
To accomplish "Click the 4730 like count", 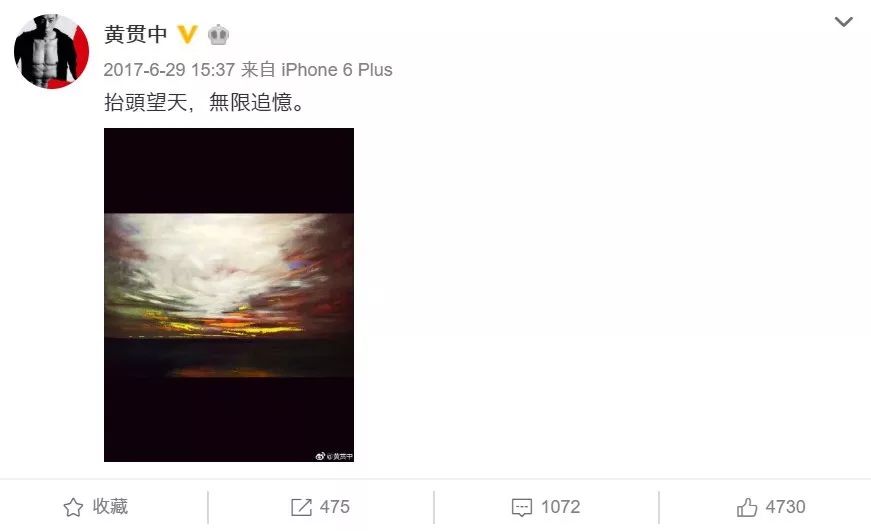I will 785,507.
